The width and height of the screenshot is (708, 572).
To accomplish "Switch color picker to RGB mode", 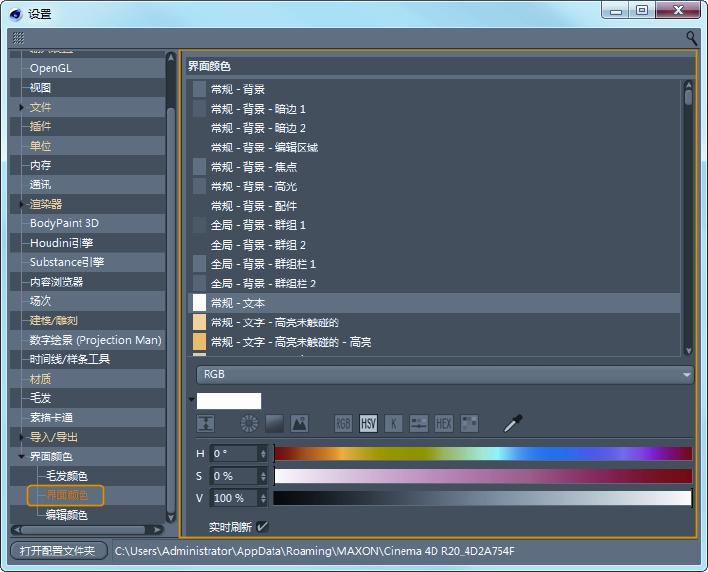I will (x=343, y=424).
